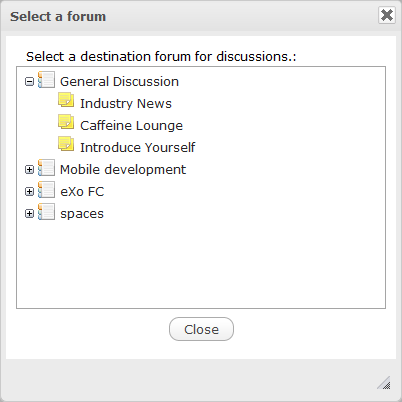
Task: Pick the Introduce Yourself forum
Action: [x=137, y=147]
